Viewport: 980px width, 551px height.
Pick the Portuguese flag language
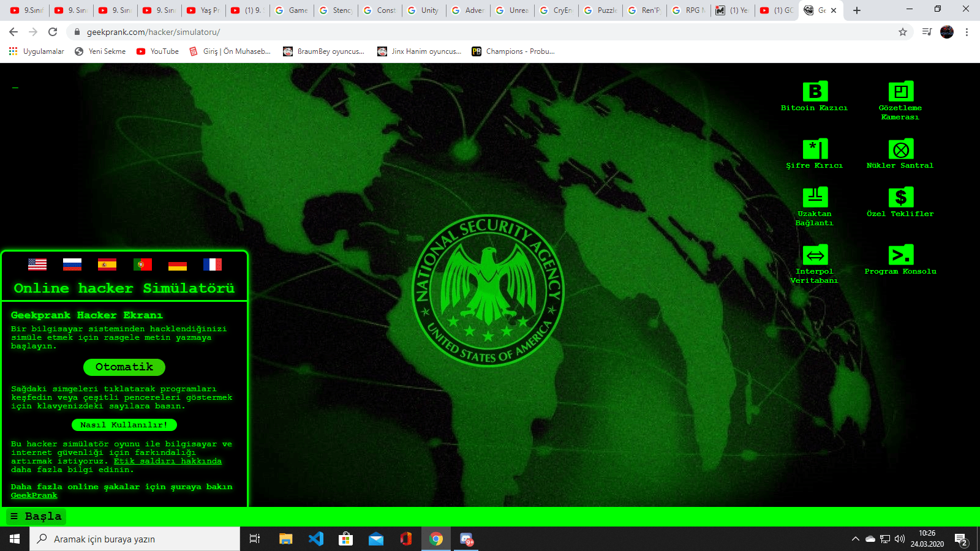143,264
